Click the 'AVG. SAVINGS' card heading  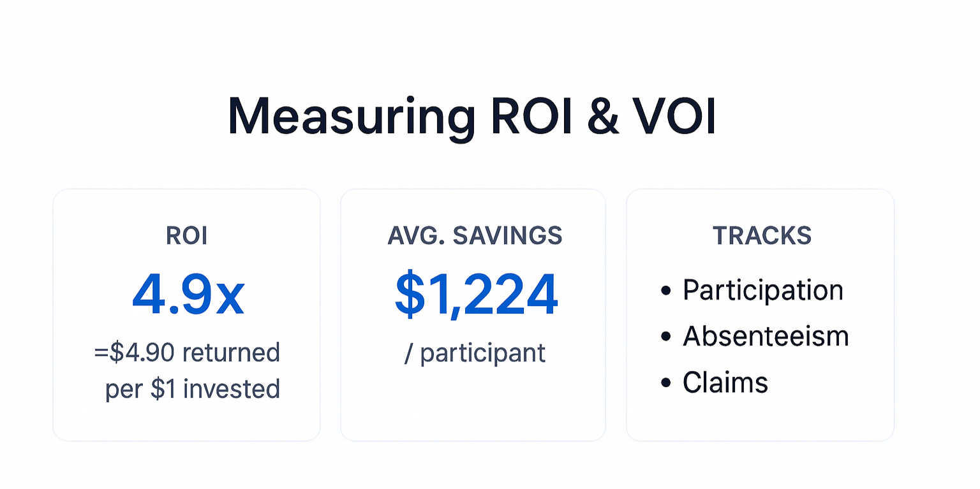point(475,236)
